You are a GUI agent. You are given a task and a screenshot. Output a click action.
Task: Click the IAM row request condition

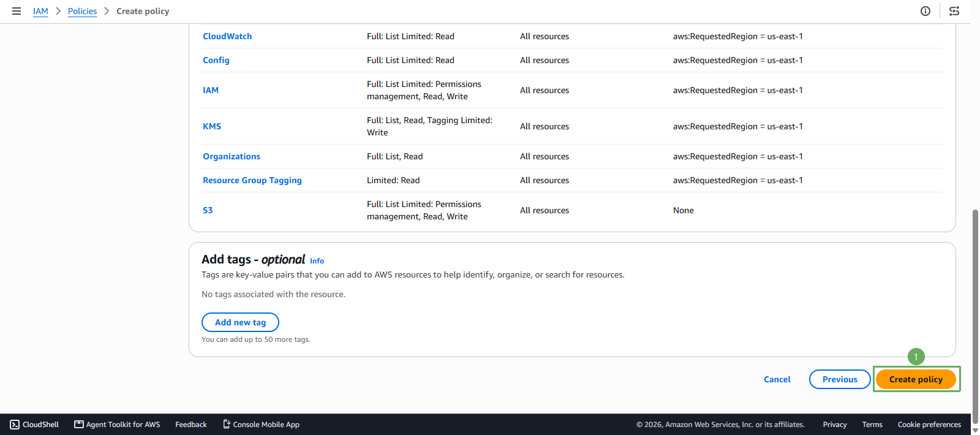click(738, 90)
